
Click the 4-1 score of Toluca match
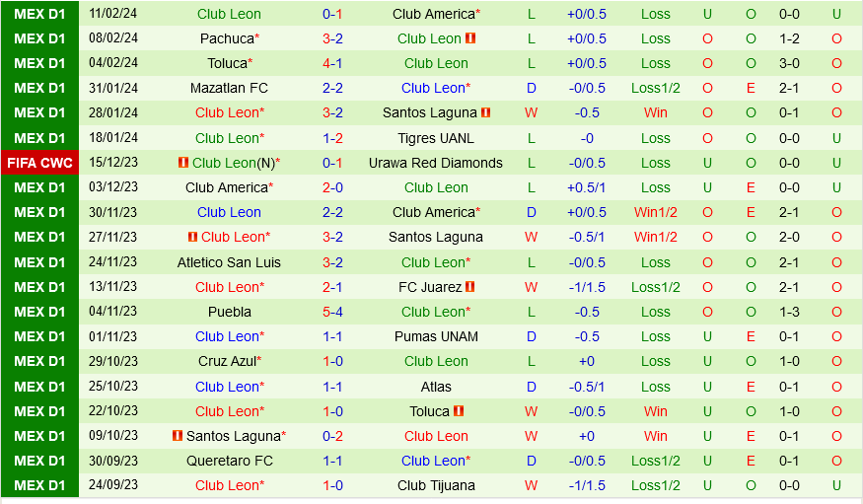coord(332,63)
